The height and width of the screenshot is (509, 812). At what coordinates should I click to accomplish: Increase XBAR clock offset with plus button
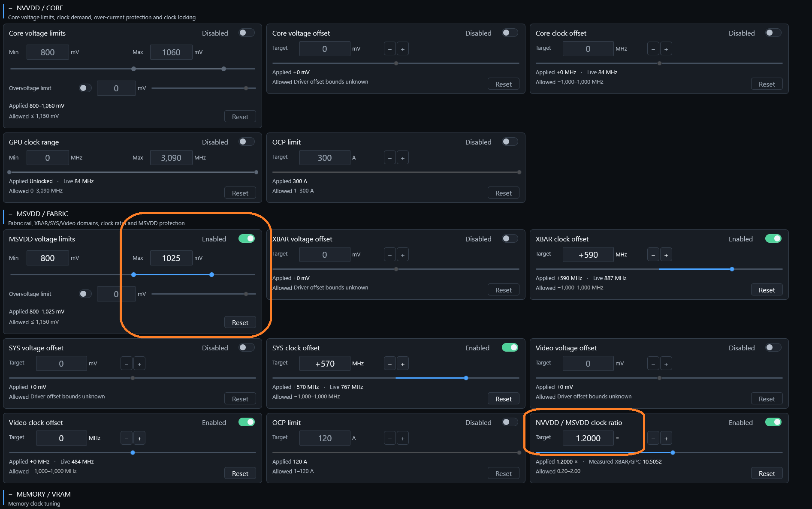coord(666,255)
